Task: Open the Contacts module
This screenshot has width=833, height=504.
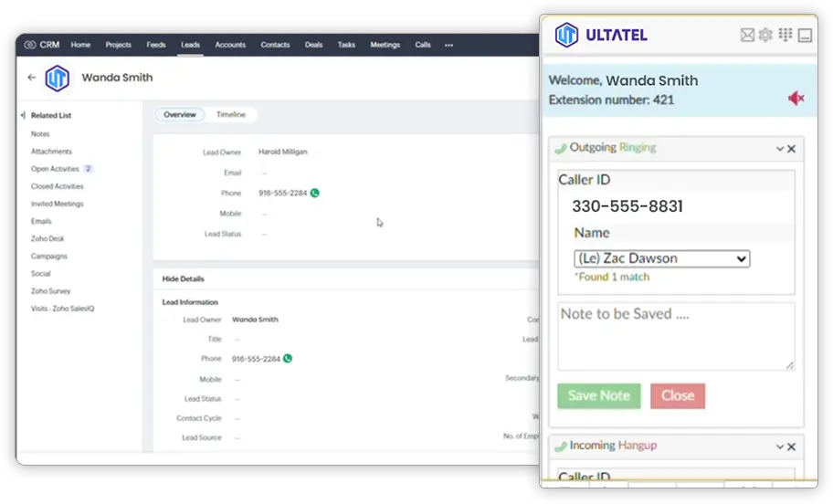Action: pos(275,45)
